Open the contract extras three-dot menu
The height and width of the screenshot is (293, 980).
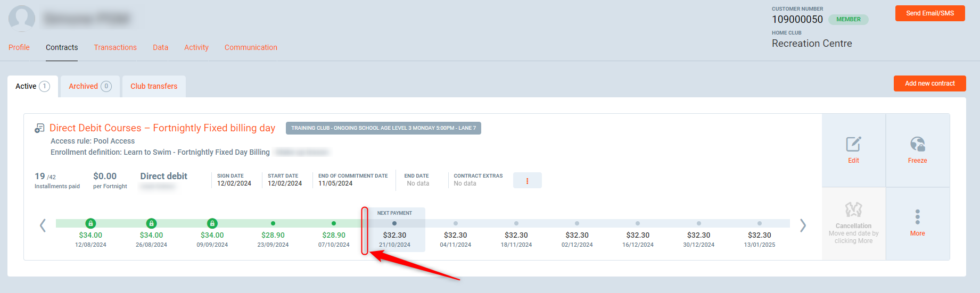point(527,181)
